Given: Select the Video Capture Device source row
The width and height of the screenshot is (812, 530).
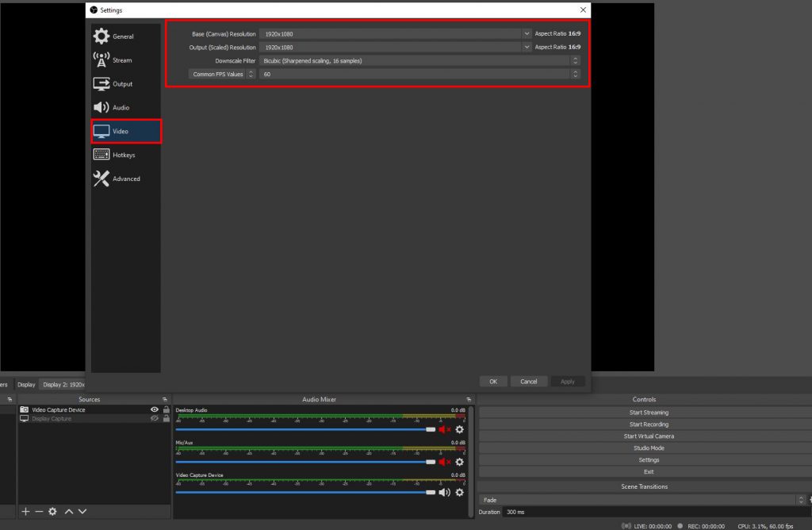Looking at the screenshot, I should (94, 409).
